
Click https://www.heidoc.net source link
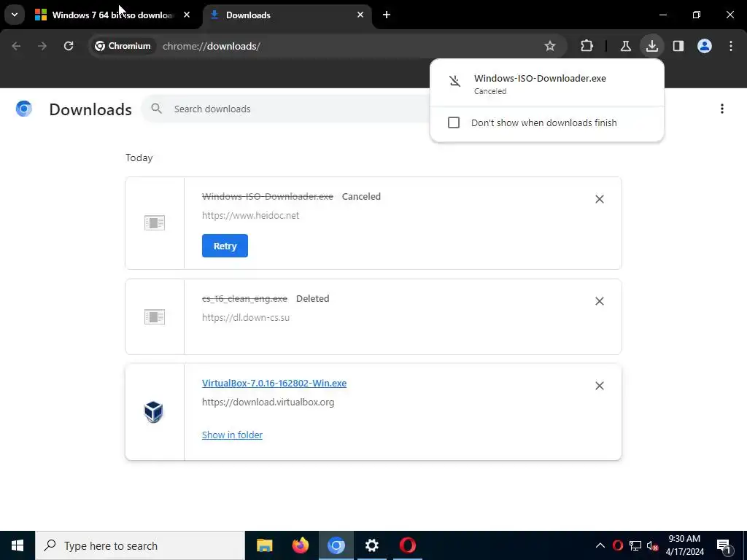point(251,215)
